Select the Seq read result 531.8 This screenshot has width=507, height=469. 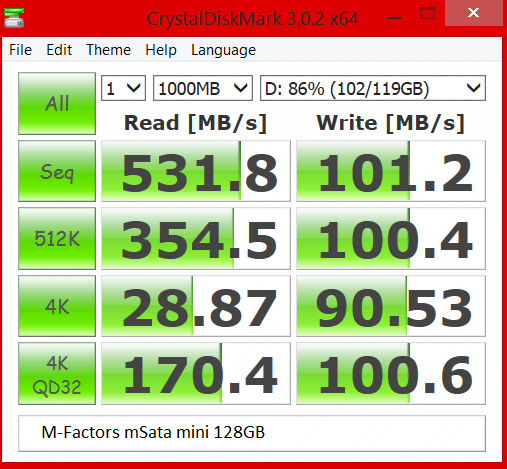tap(196, 171)
